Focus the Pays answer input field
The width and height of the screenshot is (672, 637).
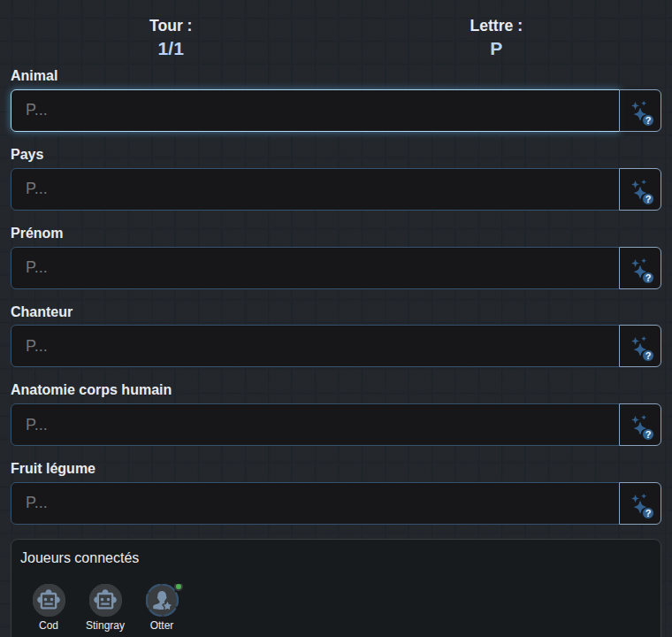(315, 189)
